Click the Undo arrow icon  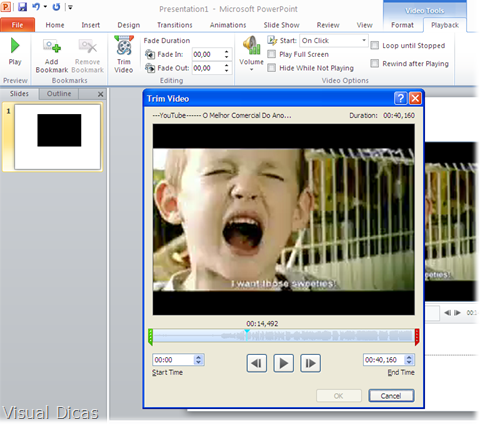tap(36, 7)
